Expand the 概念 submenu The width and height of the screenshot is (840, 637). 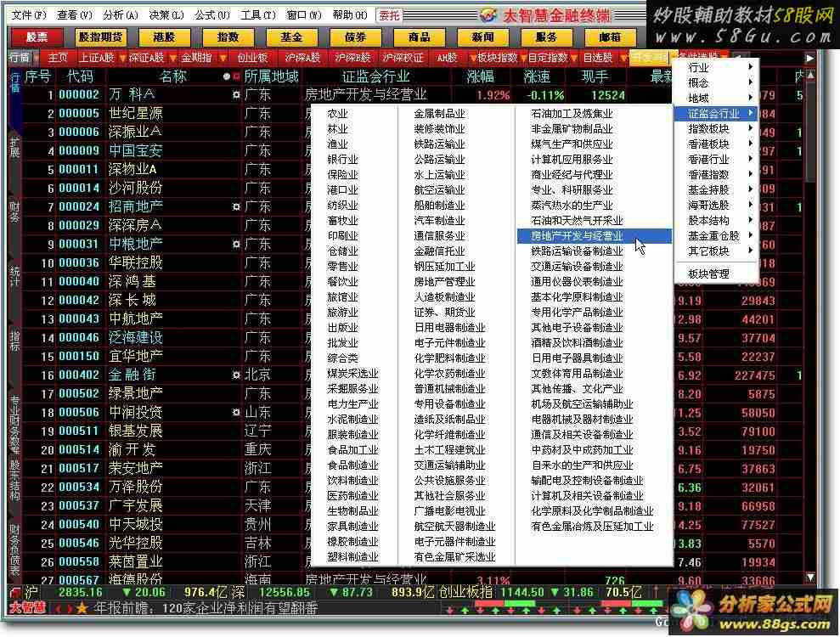tap(716, 82)
